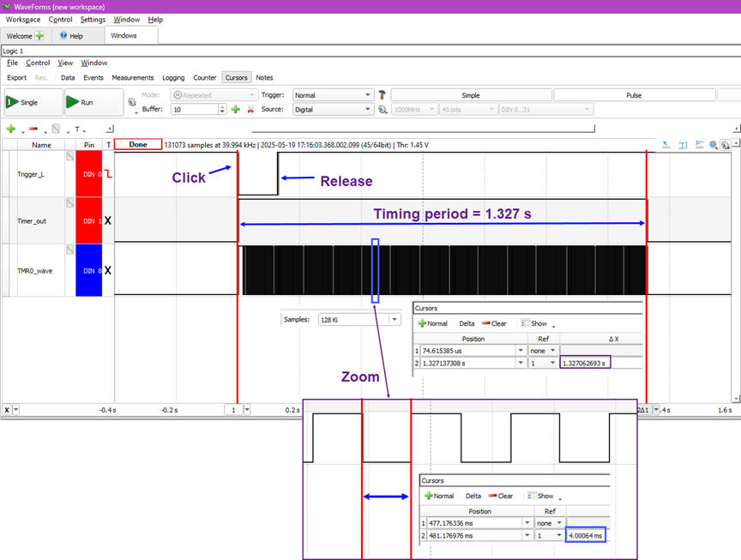
Task: Open the Source dropdown showing Digital
Action: 333,110
